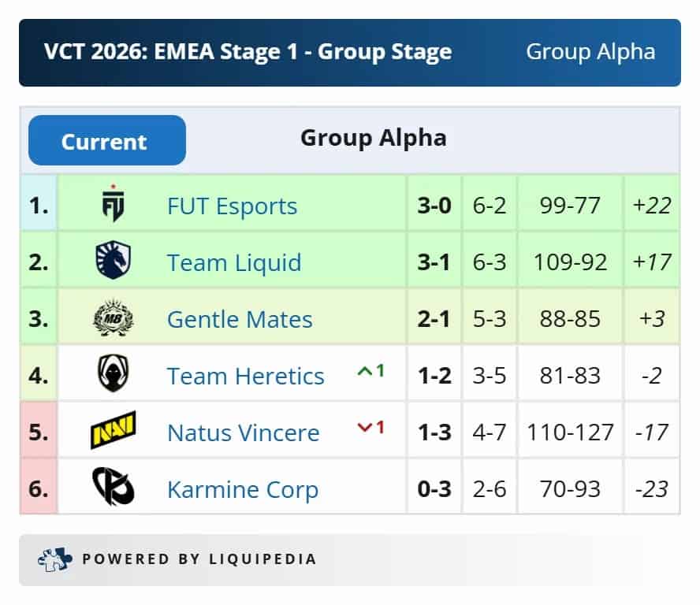
Task: Open the Karmine Corp team page
Action: click(243, 488)
